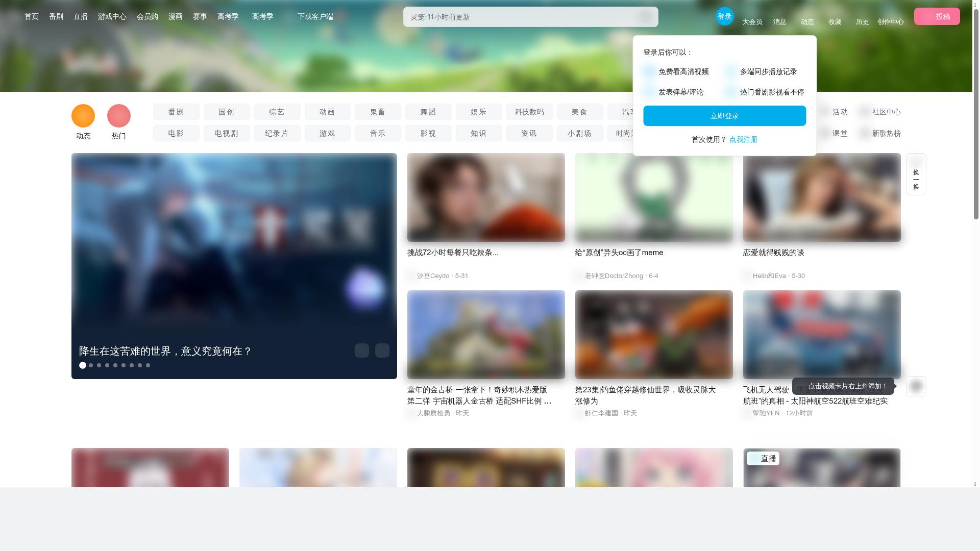This screenshot has height=551, width=980.
Task: Select the orange 动态 feed icon
Action: 83,115
